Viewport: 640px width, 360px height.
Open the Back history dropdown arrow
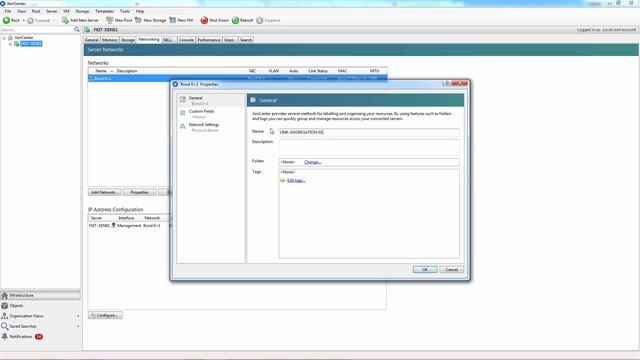24,20
